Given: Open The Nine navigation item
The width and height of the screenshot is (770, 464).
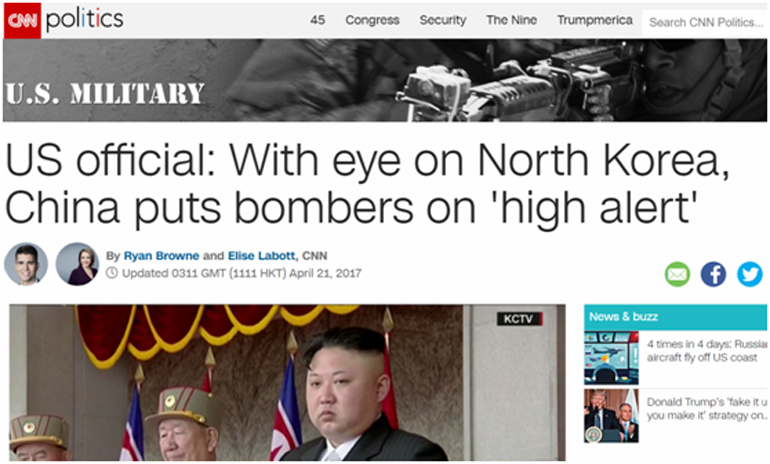Looking at the screenshot, I should click(x=511, y=20).
